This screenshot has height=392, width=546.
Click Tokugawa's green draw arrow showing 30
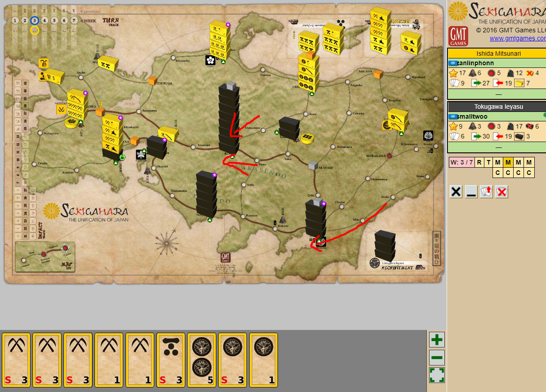coord(475,137)
